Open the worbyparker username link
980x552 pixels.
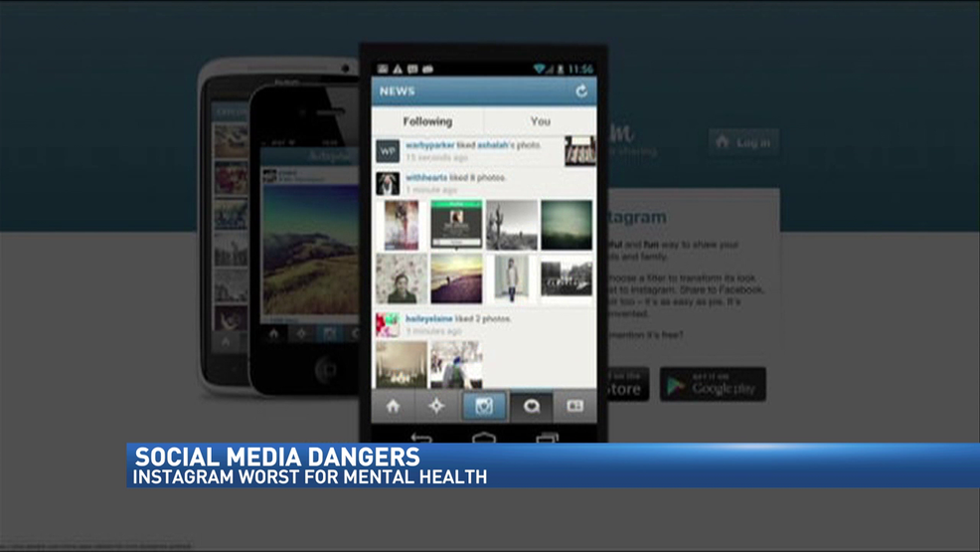[x=430, y=145]
